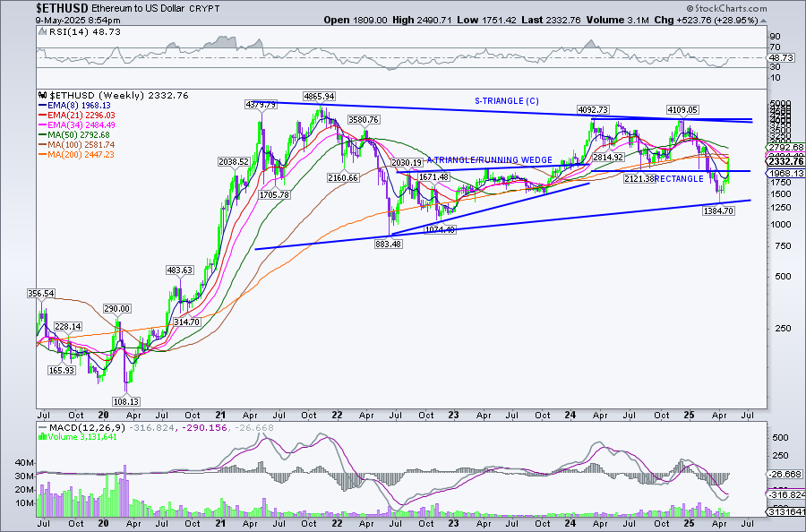Screen dimensions: 806x532
Task: Click the 2160.66 price label
Action: tap(343, 178)
